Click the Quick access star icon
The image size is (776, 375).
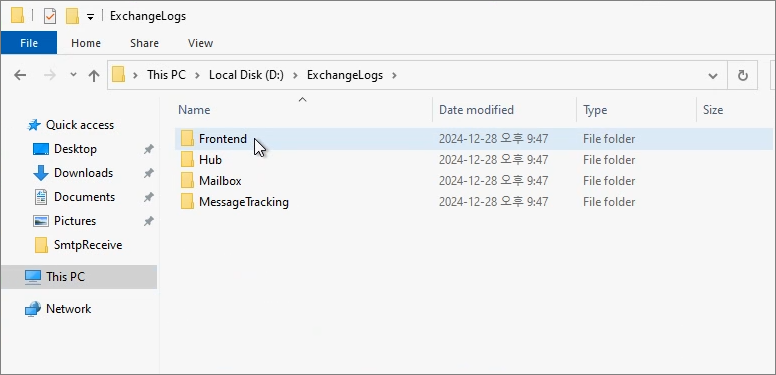click(x=34, y=125)
